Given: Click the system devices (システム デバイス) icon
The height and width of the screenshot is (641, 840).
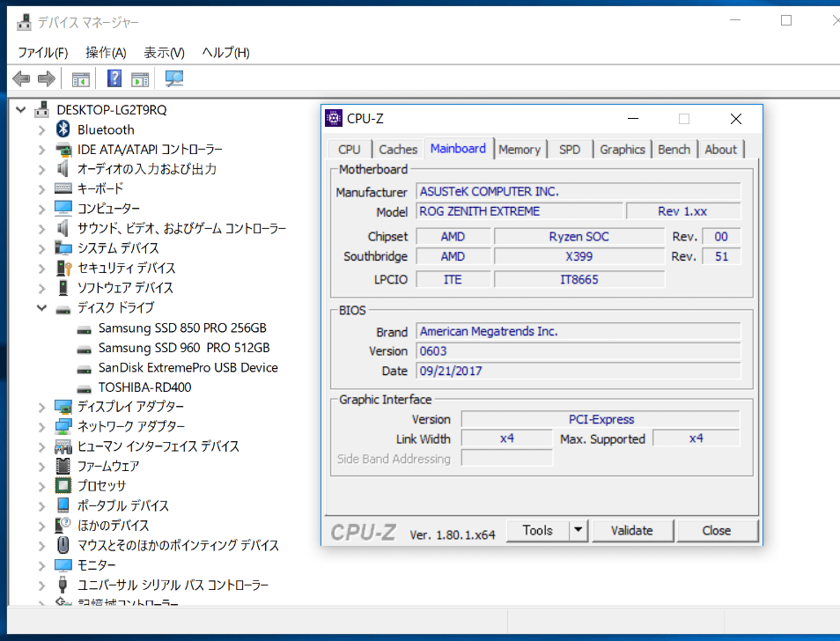Looking at the screenshot, I should click(x=63, y=248).
